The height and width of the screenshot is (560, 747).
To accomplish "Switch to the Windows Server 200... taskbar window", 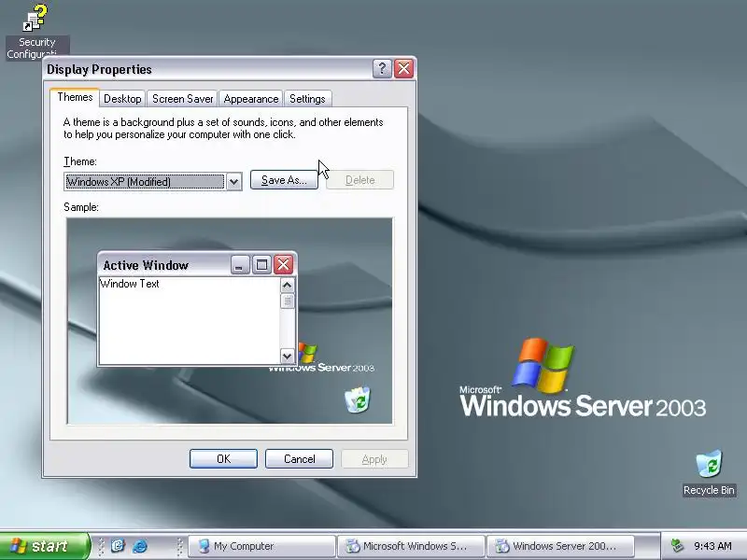I will pyautogui.click(x=561, y=546).
